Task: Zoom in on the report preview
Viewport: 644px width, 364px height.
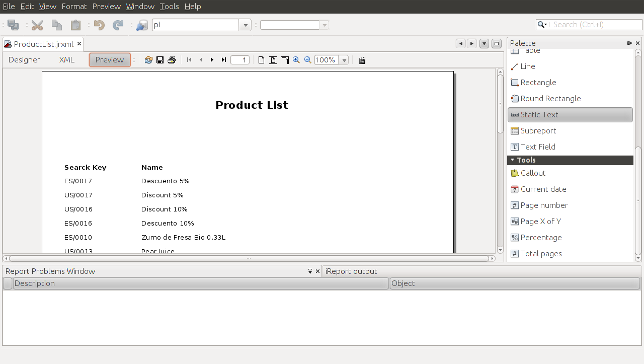Action: pos(296,60)
